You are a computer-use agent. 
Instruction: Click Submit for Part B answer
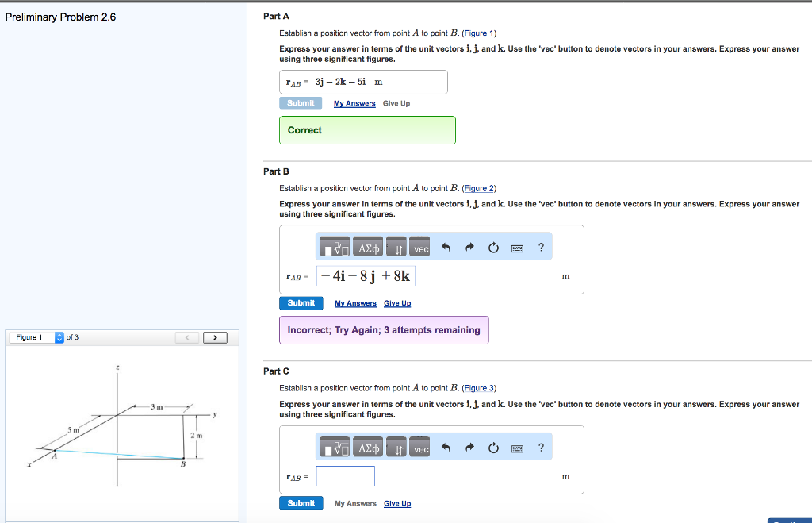click(301, 302)
